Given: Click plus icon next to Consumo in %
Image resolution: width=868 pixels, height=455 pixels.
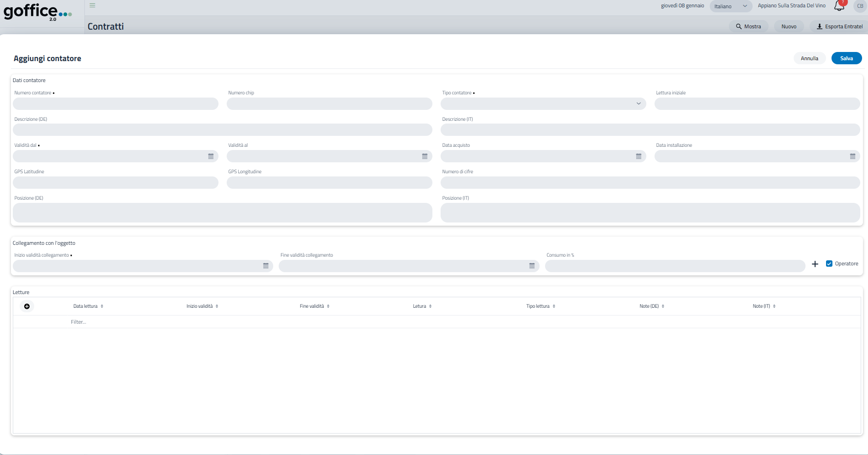Looking at the screenshot, I should pos(815,264).
